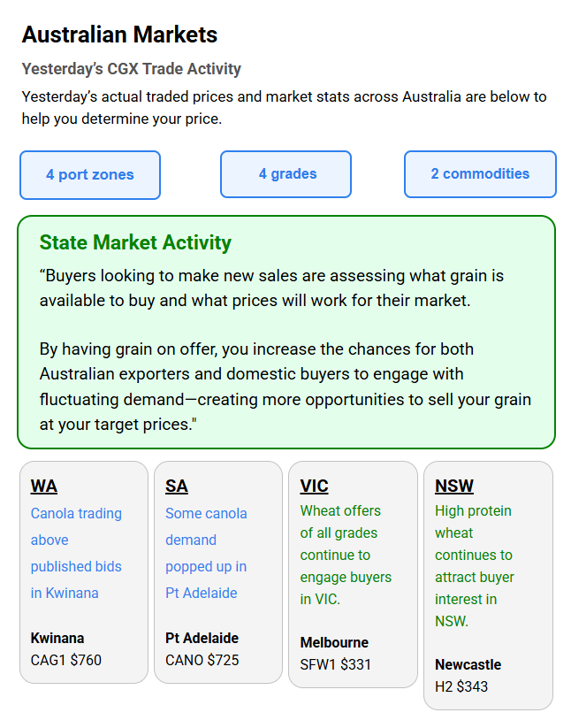Click 'Some canola demand popped up' link
Screen dimensions: 571x728
click(206, 553)
